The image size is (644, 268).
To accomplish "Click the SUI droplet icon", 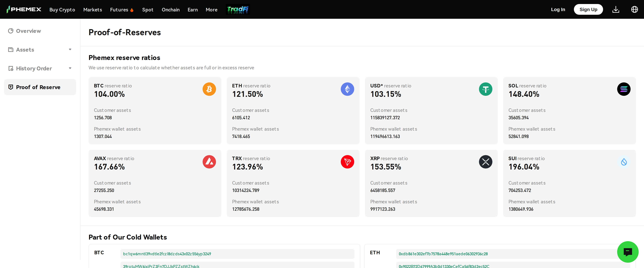I will coord(624,162).
